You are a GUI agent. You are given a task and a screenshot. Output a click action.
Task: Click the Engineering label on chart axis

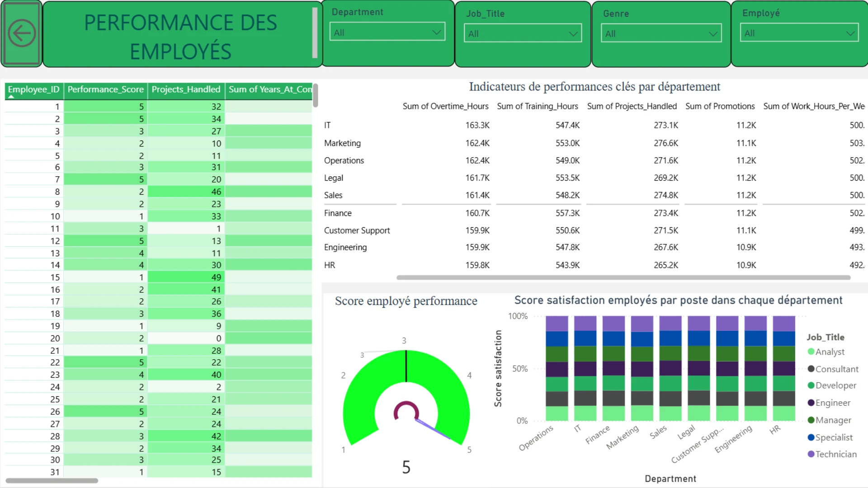click(733, 438)
